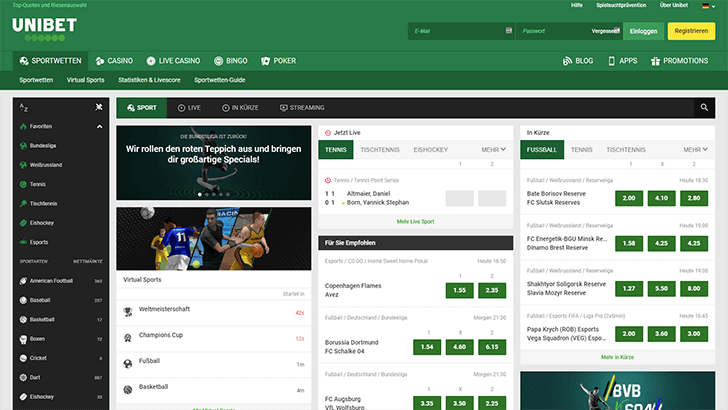Click the basketball icon in Virtual Sports list
This screenshot has height=410, width=728.
coord(128,390)
